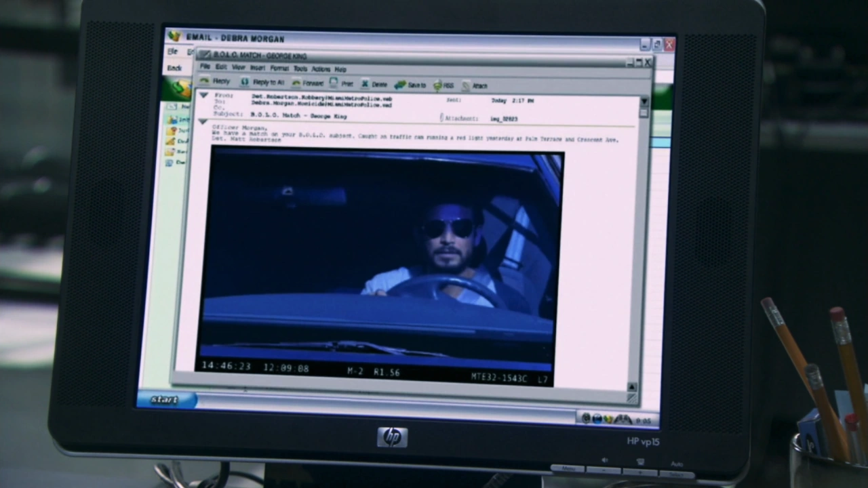The image size is (868, 488).
Task: Click the paperclip attachment icon in the header
Action: pos(441,117)
